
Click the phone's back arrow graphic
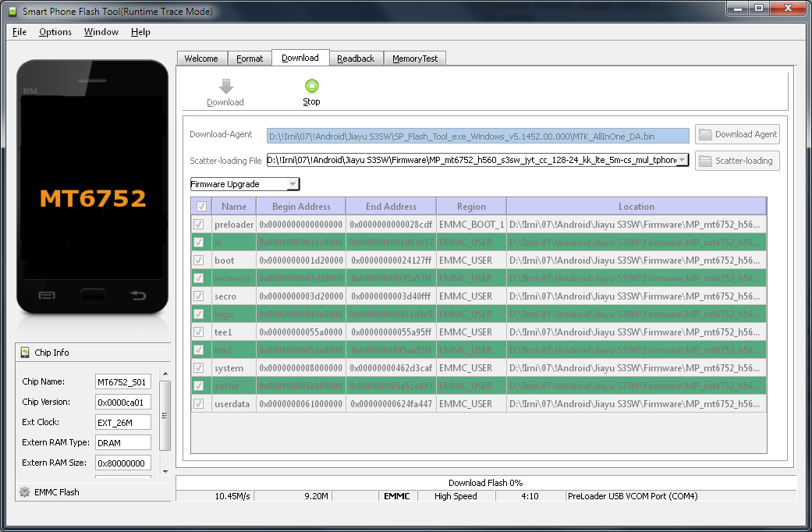point(138,296)
